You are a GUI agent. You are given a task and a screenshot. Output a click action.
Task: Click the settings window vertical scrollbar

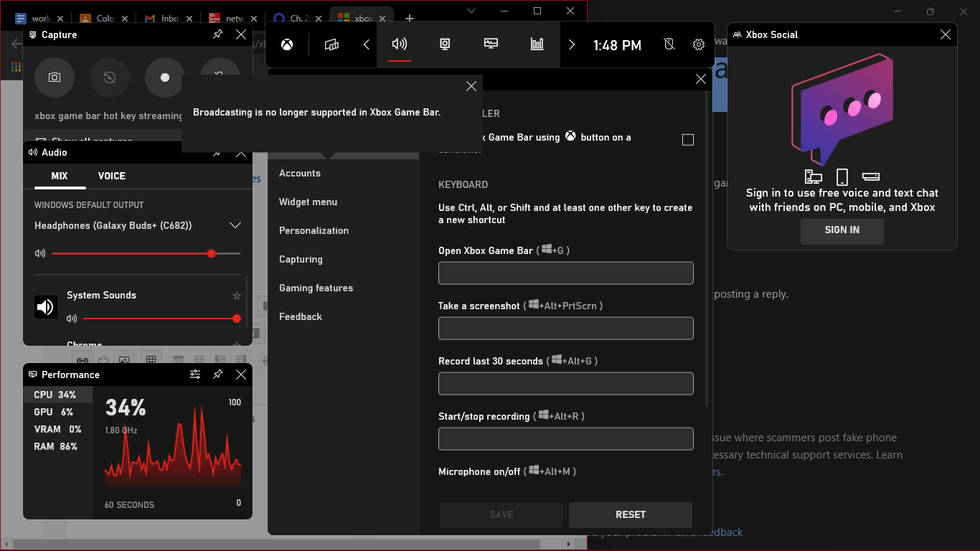(707, 248)
